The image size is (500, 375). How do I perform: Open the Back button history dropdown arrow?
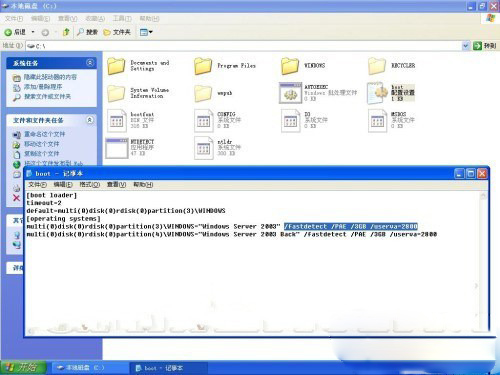[33, 32]
